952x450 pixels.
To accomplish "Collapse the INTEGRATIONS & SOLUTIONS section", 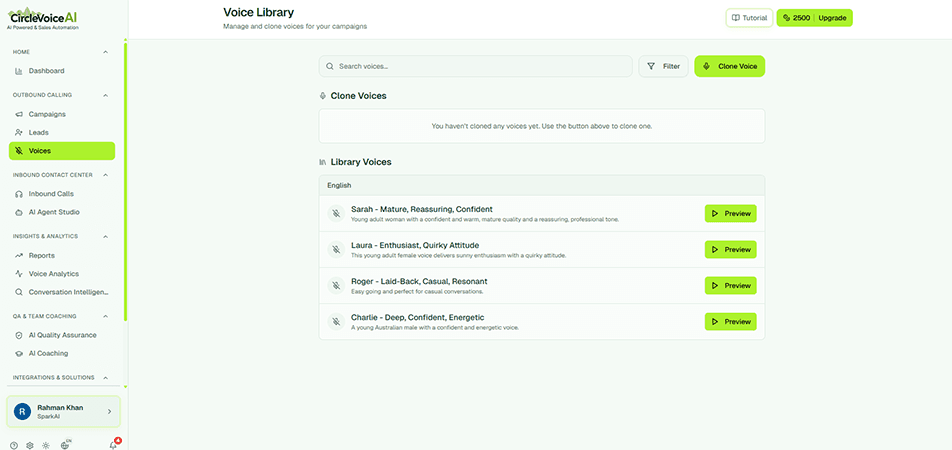I will coord(106,378).
